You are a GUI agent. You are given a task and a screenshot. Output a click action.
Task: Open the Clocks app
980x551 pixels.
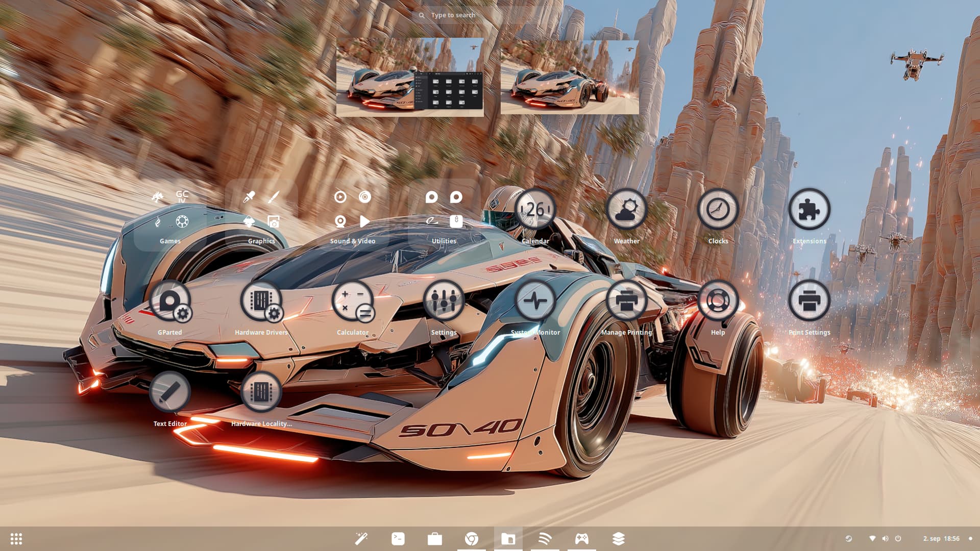(718, 210)
